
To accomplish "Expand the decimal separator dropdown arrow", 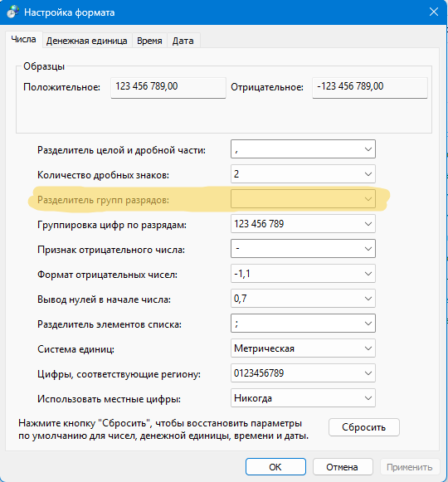I will click(368, 149).
